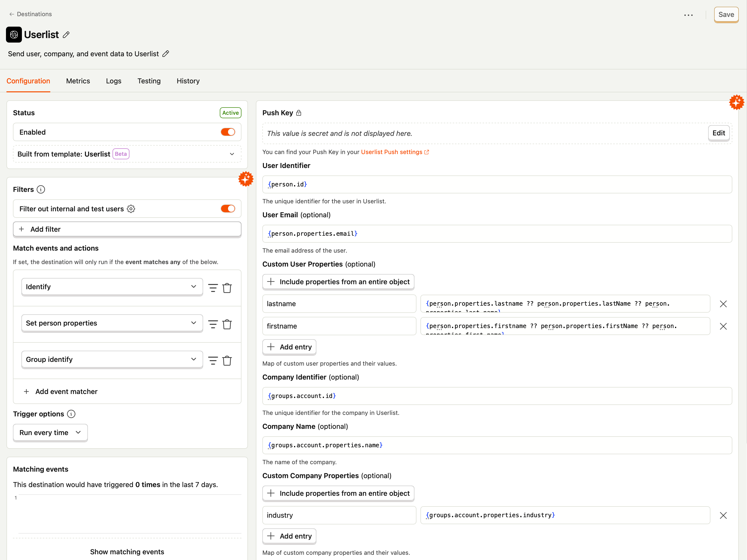Click the info icon next to Filters

click(x=41, y=189)
